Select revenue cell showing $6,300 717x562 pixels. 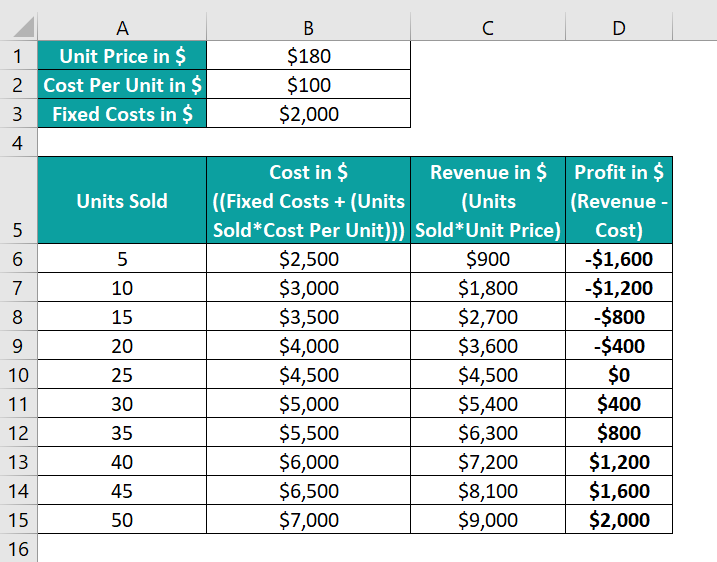click(488, 433)
